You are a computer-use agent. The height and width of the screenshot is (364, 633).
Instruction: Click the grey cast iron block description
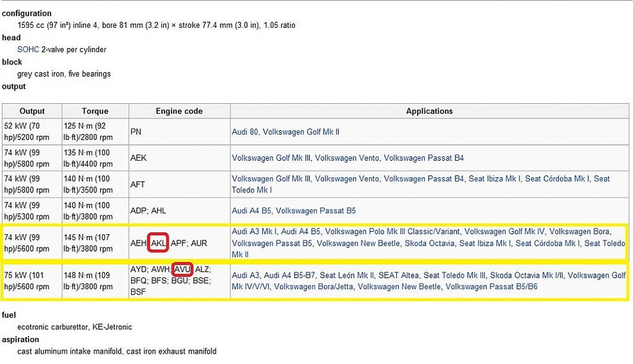(x=64, y=74)
